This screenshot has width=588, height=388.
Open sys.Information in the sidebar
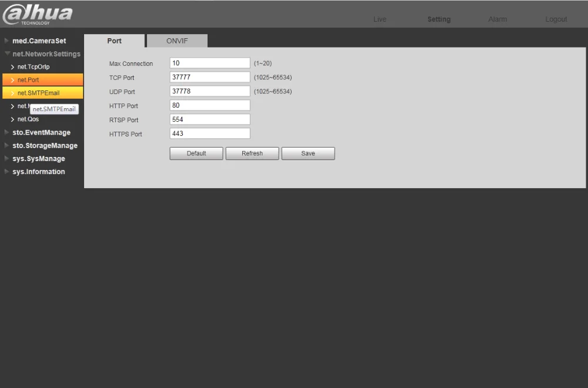coord(39,172)
